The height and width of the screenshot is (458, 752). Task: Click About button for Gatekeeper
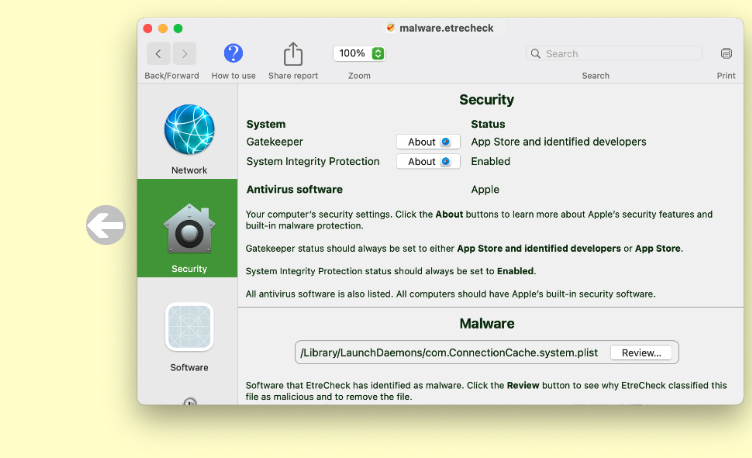428,142
